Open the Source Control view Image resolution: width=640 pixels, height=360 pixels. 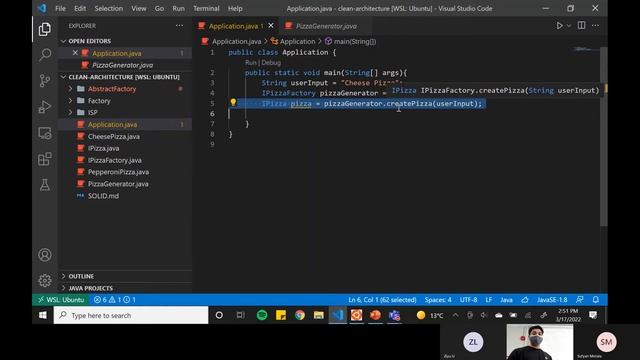(44, 80)
